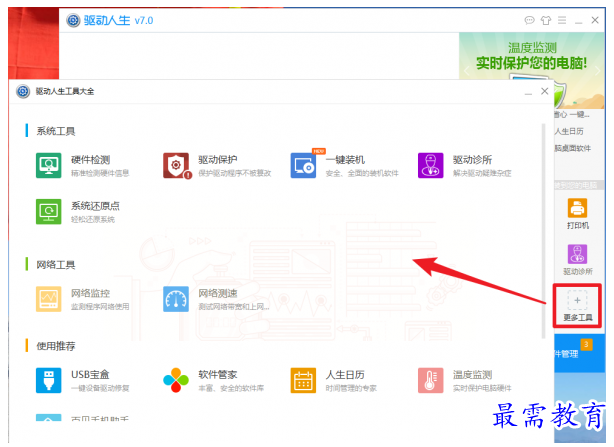Click the 温度监测 banner advertisement

pos(532,70)
